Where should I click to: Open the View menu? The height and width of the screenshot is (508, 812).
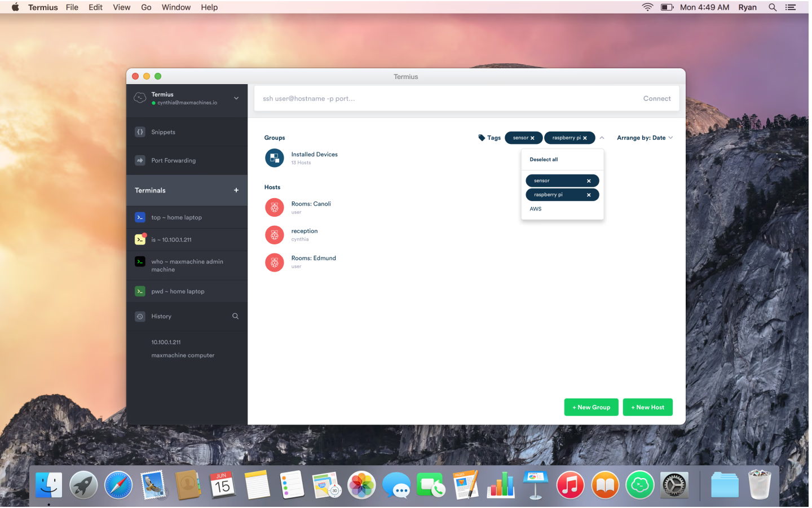click(x=121, y=7)
